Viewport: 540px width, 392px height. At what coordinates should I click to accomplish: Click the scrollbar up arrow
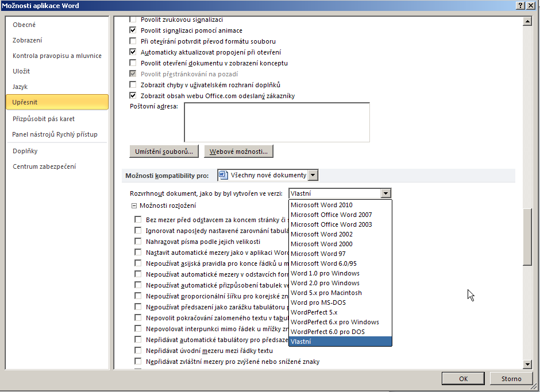click(x=527, y=21)
